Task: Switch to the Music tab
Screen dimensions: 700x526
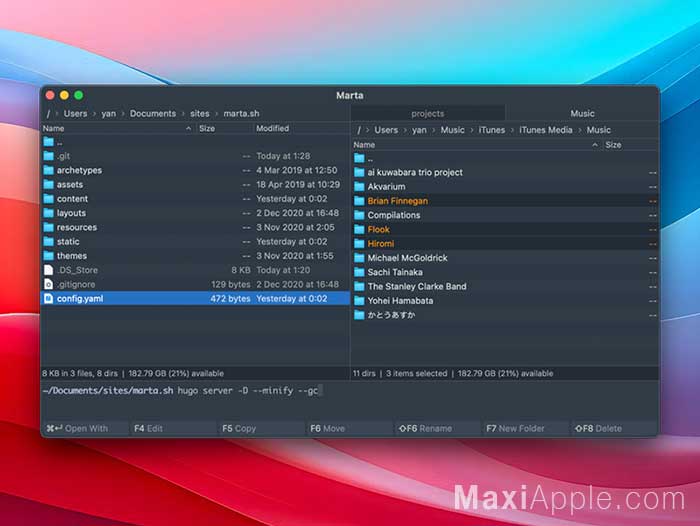Action: pos(582,113)
